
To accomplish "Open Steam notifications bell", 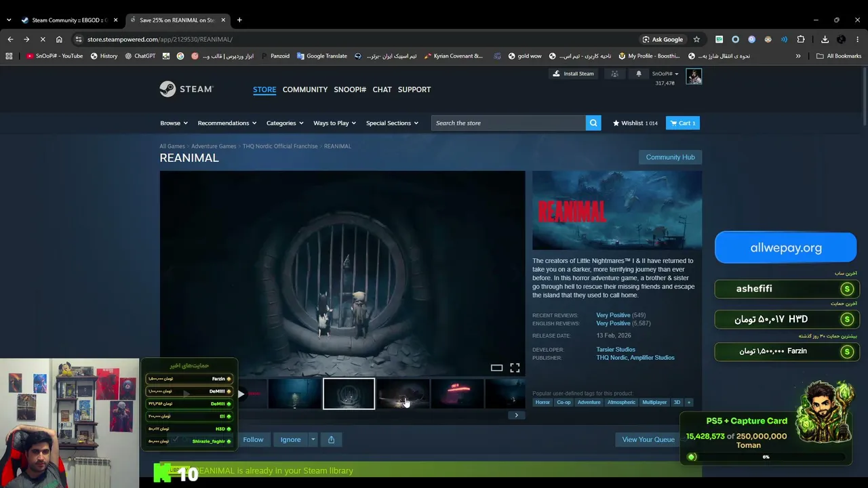I will pyautogui.click(x=638, y=74).
